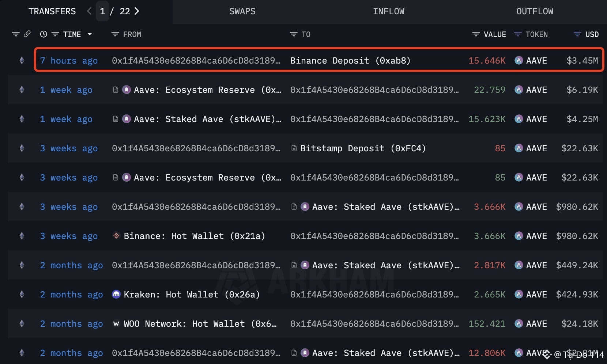The width and height of the screenshot is (607, 364).
Task: Open Aave: Ecosystem Reserve in $6.19K row
Action: 207,90
